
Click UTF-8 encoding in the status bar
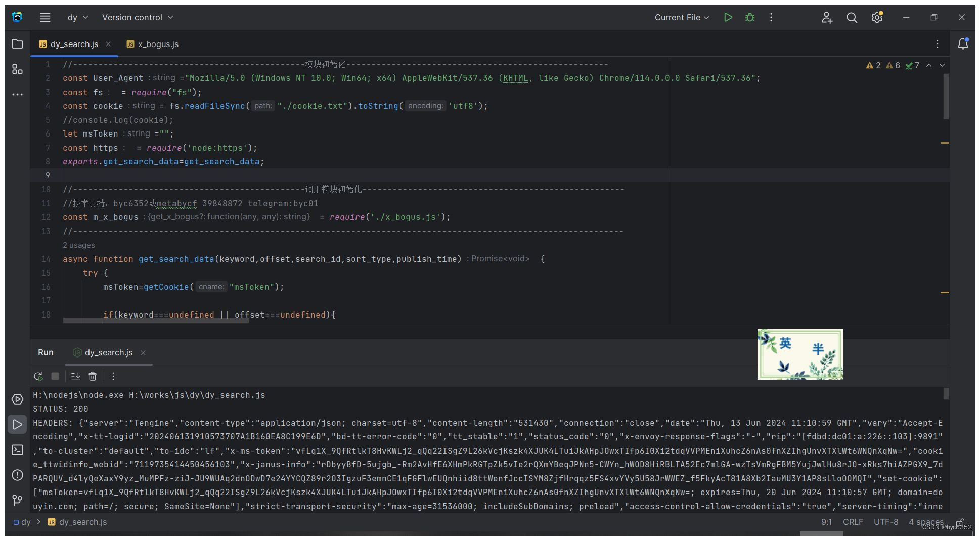point(885,522)
